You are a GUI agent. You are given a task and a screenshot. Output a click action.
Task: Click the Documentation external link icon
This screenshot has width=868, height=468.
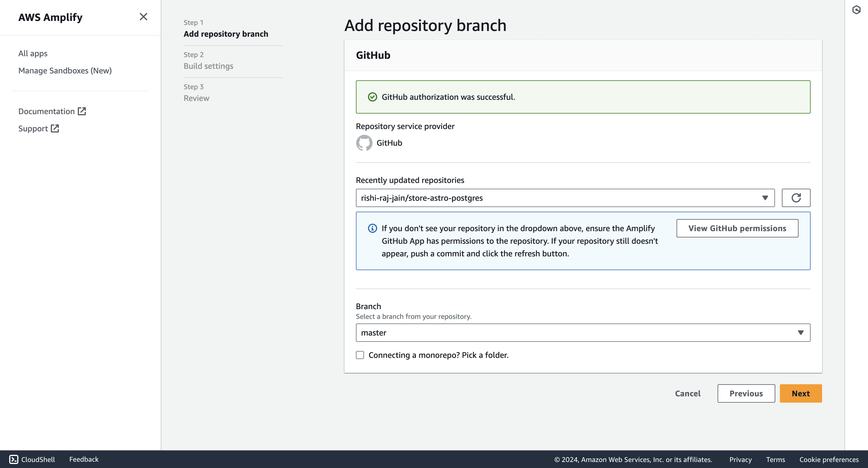pyautogui.click(x=82, y=112)
